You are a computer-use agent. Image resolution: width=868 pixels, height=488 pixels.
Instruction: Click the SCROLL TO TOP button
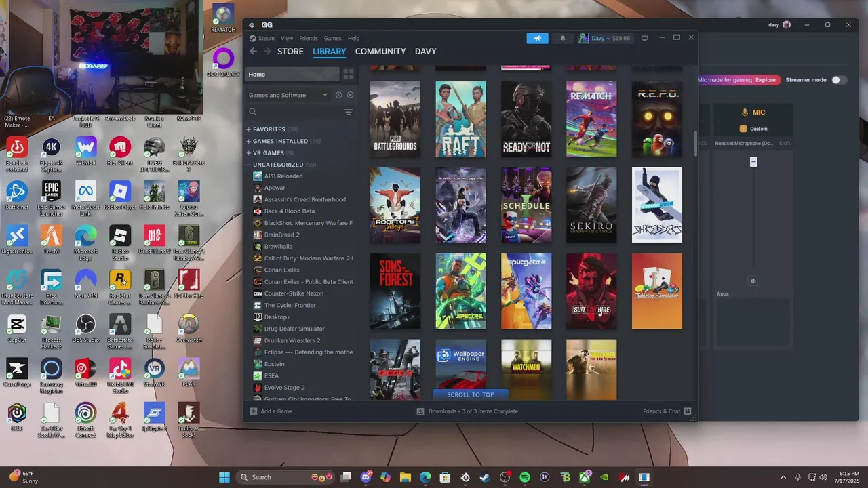[x=470, y=394]
